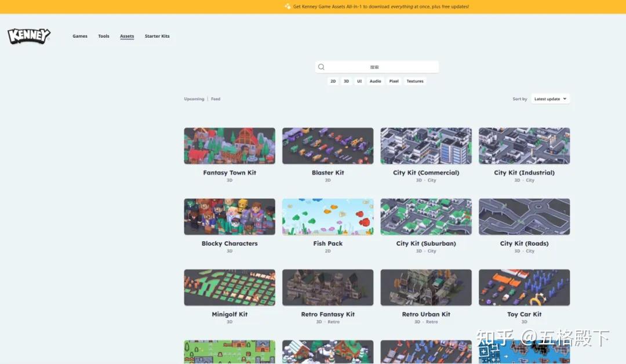Filter assets by Textures tag
Image resolution: width=626 pixels, height=364 pixels.
coord(415,81)
